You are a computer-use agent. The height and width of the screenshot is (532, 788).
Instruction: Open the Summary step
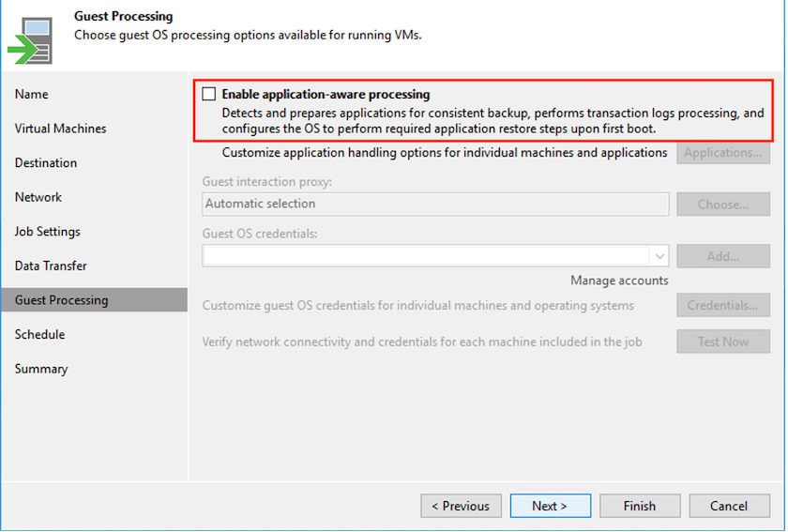(41, 369)
